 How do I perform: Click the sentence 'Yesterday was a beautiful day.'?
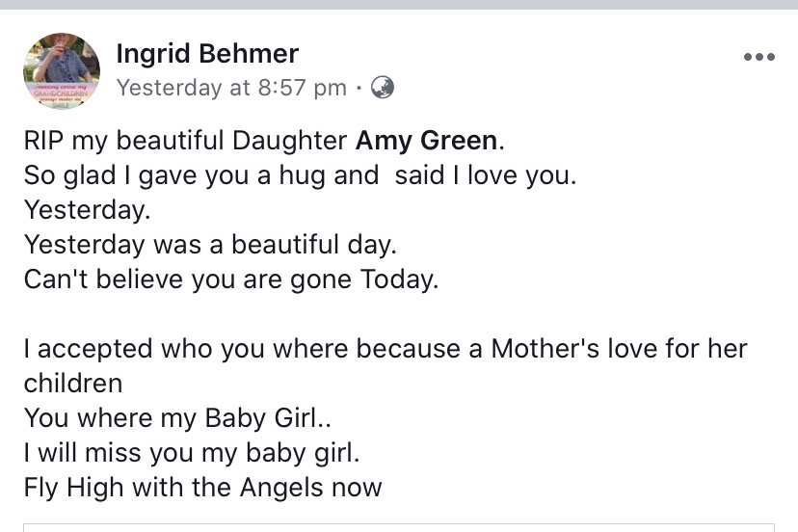coord(210,245)
